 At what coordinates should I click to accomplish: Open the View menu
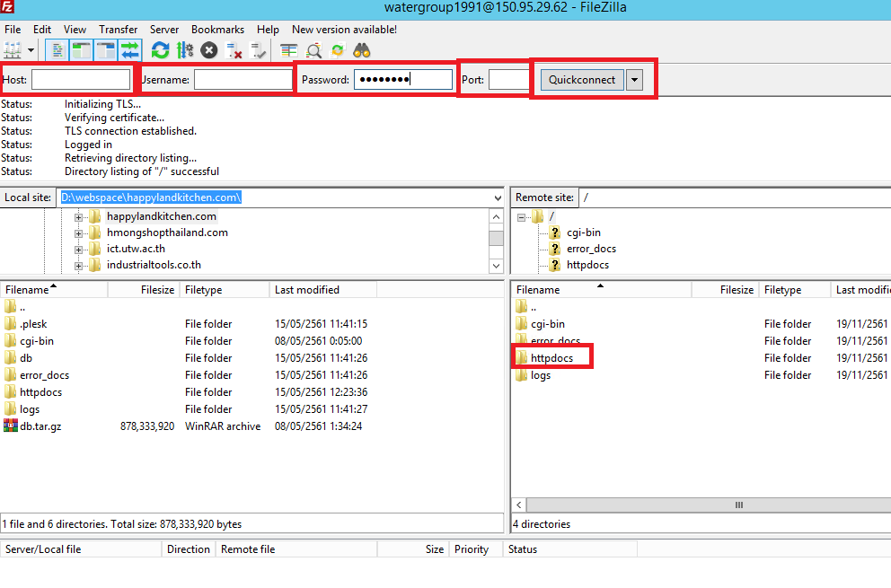click(75, 30)
